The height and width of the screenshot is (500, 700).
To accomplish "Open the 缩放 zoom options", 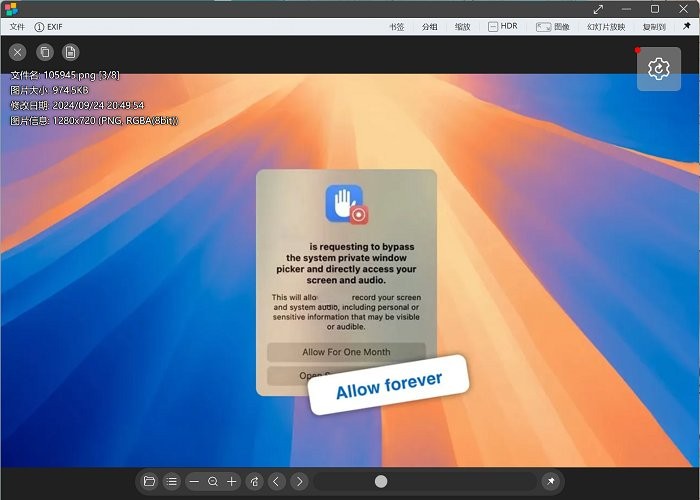I will click(x=462, y=27).
